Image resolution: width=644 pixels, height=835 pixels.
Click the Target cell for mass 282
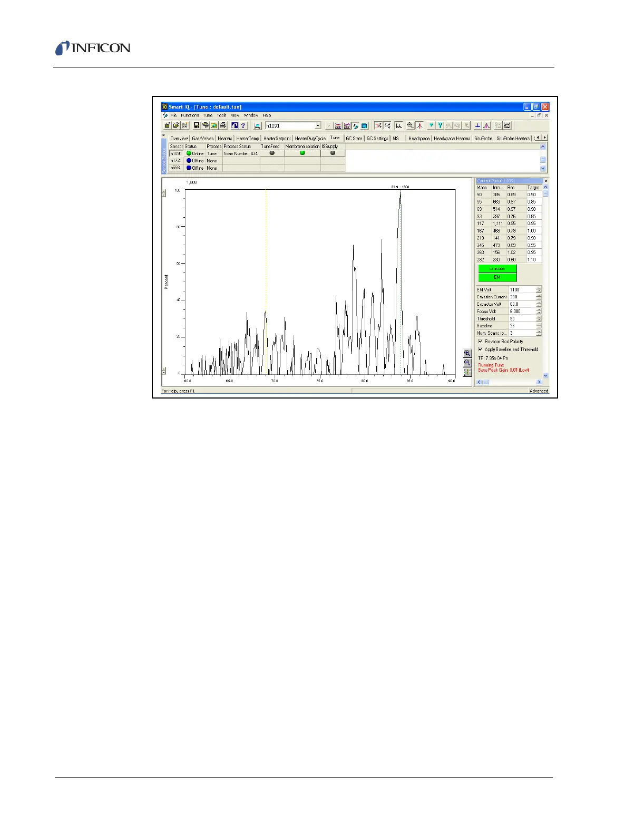pyautogui.click(x=534, y=259)
